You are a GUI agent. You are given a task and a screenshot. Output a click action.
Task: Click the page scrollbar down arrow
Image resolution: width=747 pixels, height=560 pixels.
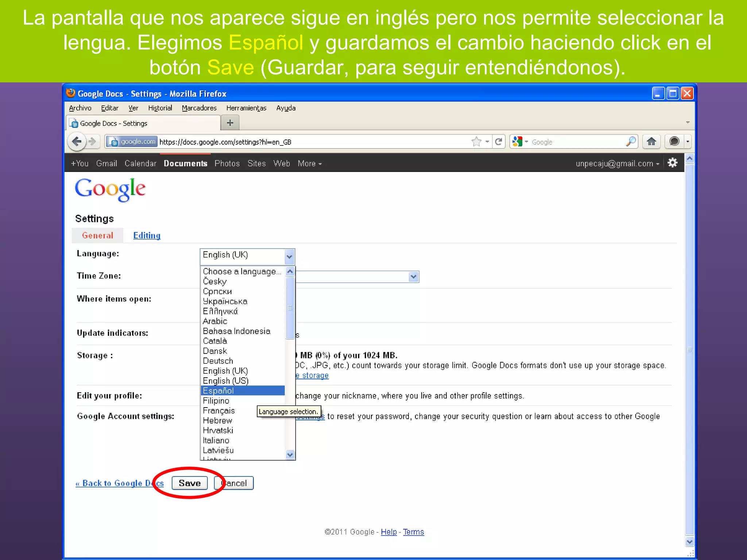pyautogui.click(x=689, y=542)
